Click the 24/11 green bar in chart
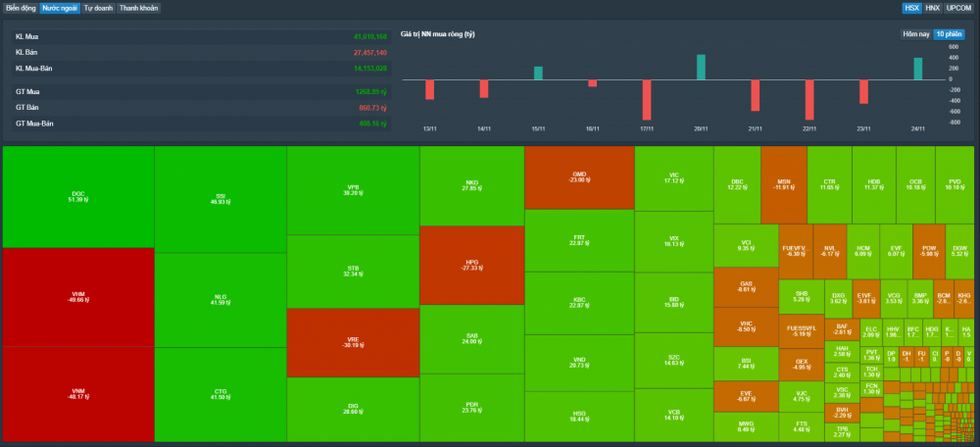 tap(918, 69)
